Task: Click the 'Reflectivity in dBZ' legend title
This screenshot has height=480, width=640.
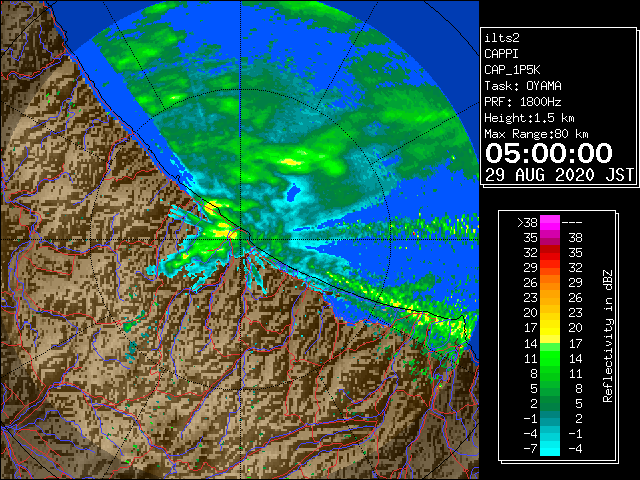Action: pyautogui.click(x=608, y=336)
